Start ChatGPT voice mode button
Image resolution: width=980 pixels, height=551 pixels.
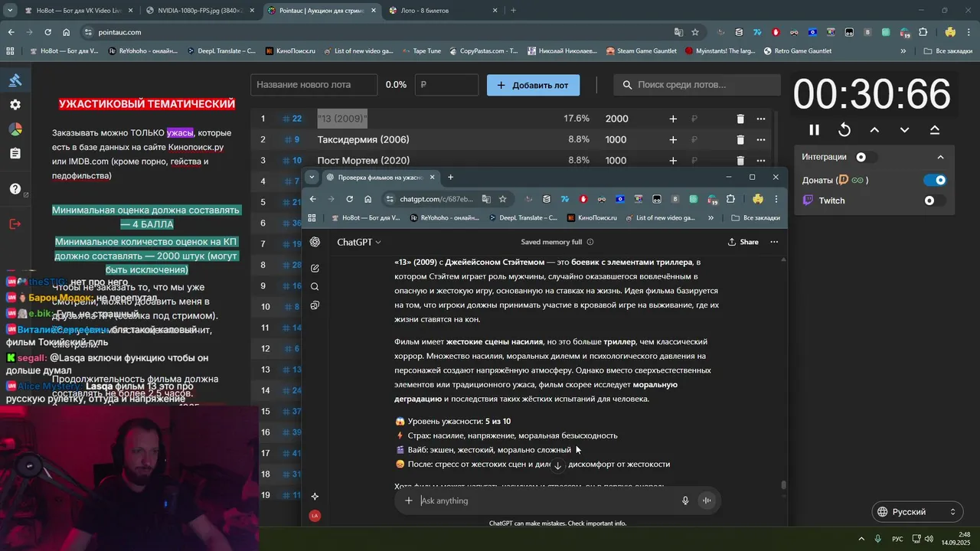point(707,500)
